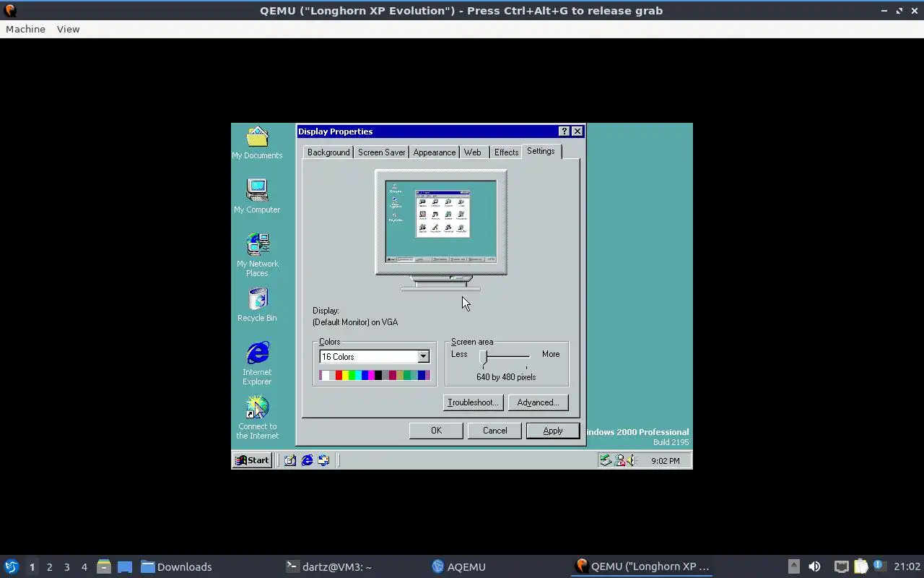Switch to the Effects tab
This screenshot has width=924, height=578.
pyautogui.click(x=506, y=152)
